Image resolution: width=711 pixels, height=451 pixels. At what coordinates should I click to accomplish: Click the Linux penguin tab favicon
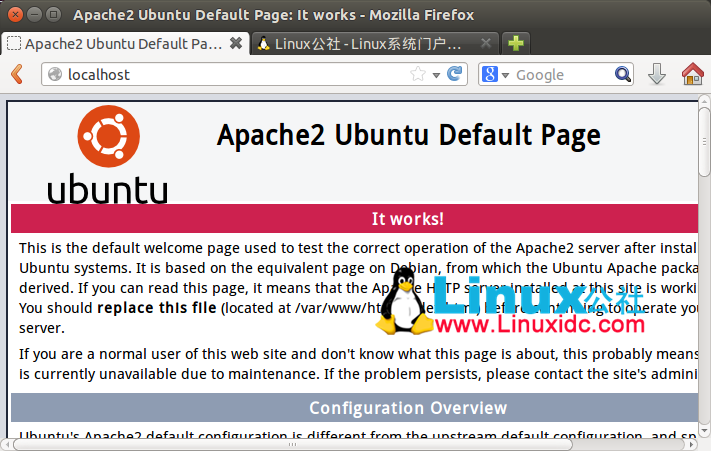coord(263,44)
